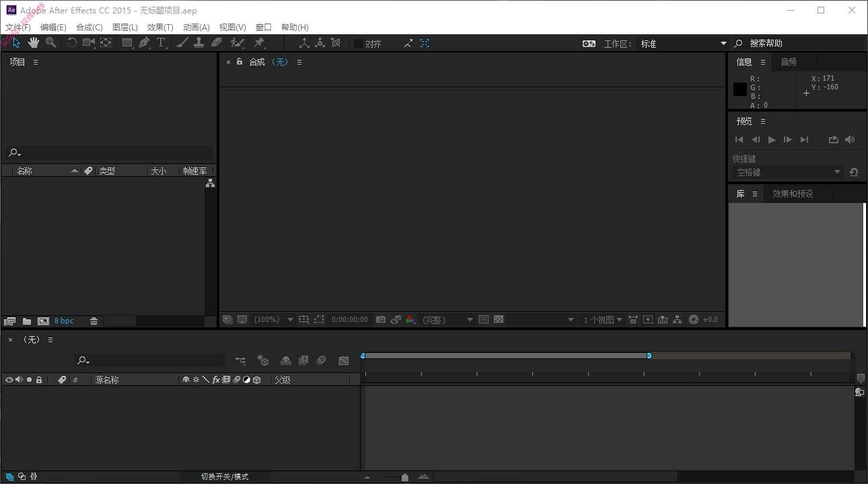Toggle the Frame Blending switch in timeline

pos(303,361)
